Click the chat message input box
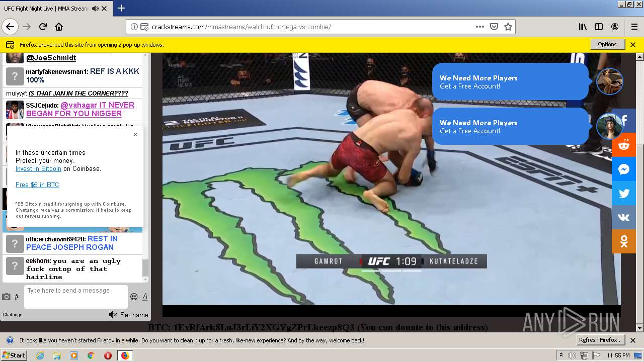The height and width of the screenshot is (362, 644). tap(76, 297)
